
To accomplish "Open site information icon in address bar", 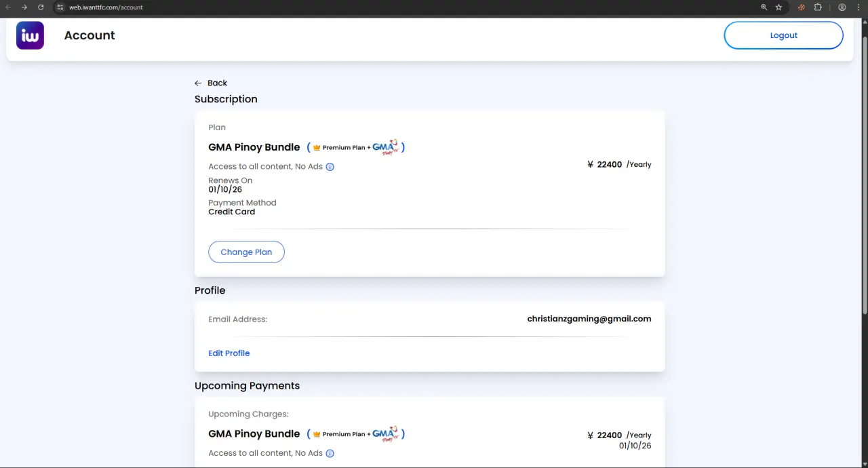I will pyautogui.click(x=60, y=7).
